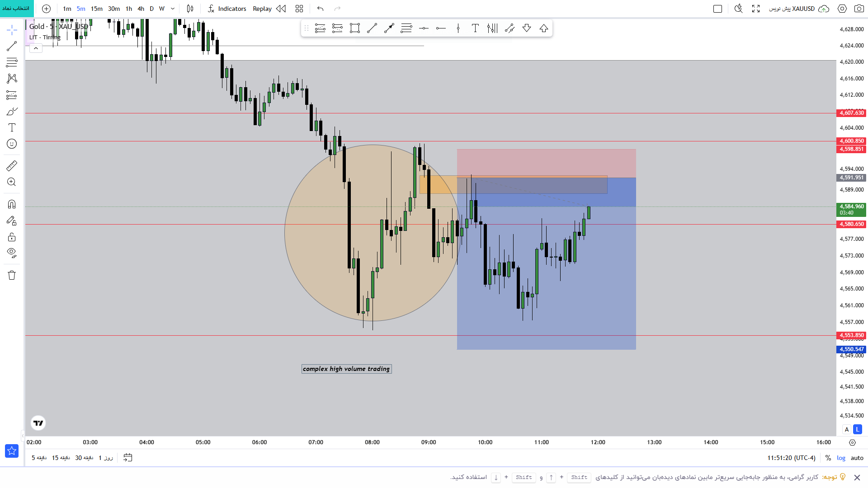Click the blue 4,550.547 price label
Viewport: 868px width, 488px height.
click(852, 349)
